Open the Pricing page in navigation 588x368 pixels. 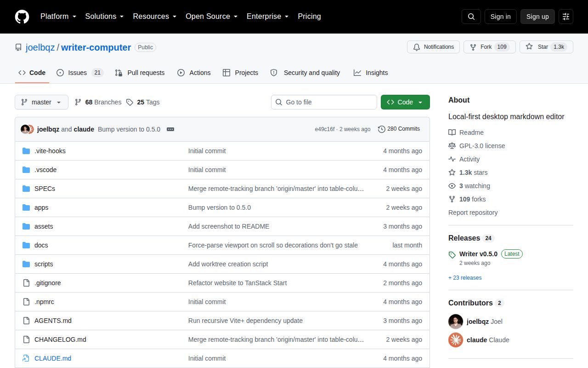click(309, 17)
